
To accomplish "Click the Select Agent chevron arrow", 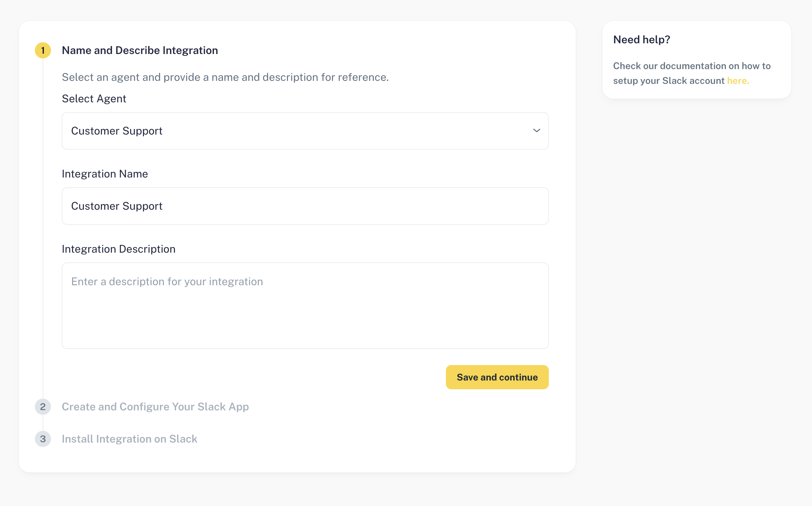I will tap(536, 131).
